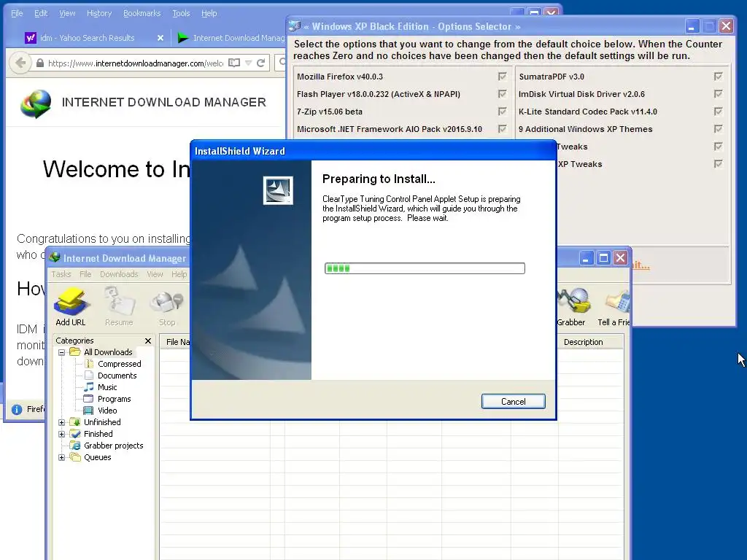Open Firefox Bookmarks menu
This screenshot has width=747, height=560.
[142, 13]
